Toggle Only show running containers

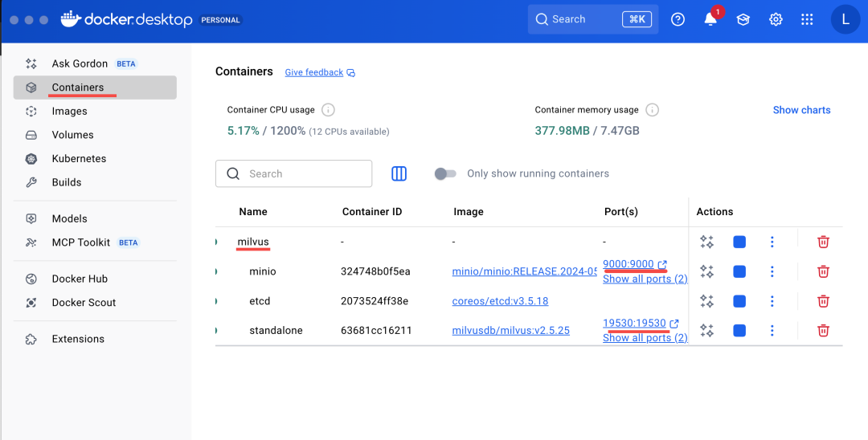(445, 173)
